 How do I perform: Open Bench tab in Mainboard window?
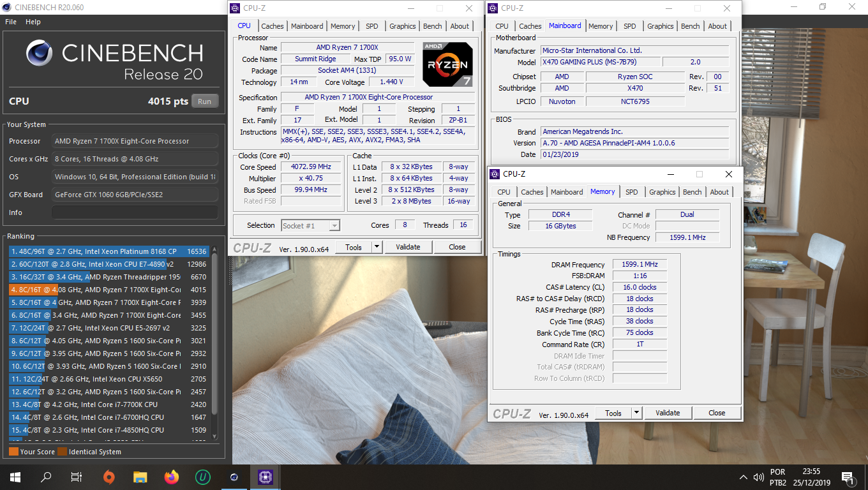[x=691, y=26]
